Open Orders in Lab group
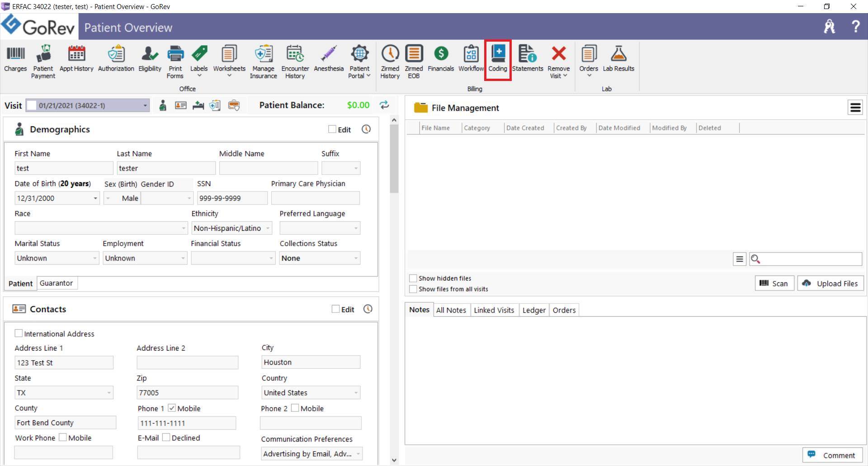The width and height of the screenshot is (868, 466). coord(589,61)
